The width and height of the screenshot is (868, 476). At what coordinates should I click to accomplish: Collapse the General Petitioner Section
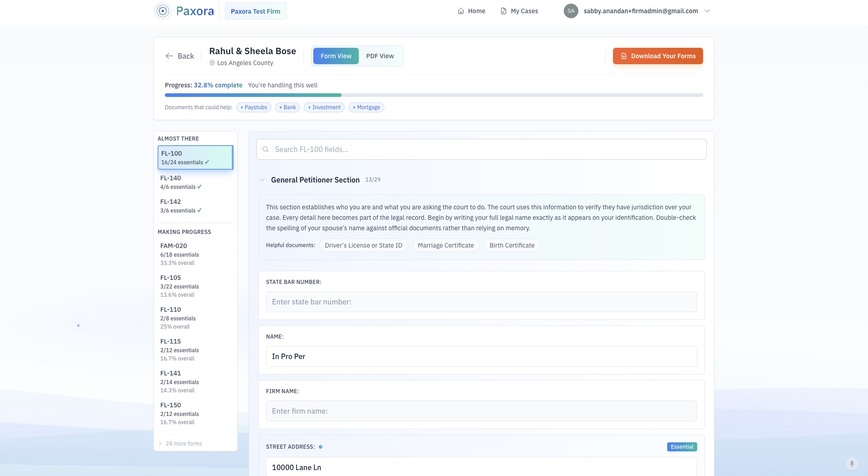[262, 180]
